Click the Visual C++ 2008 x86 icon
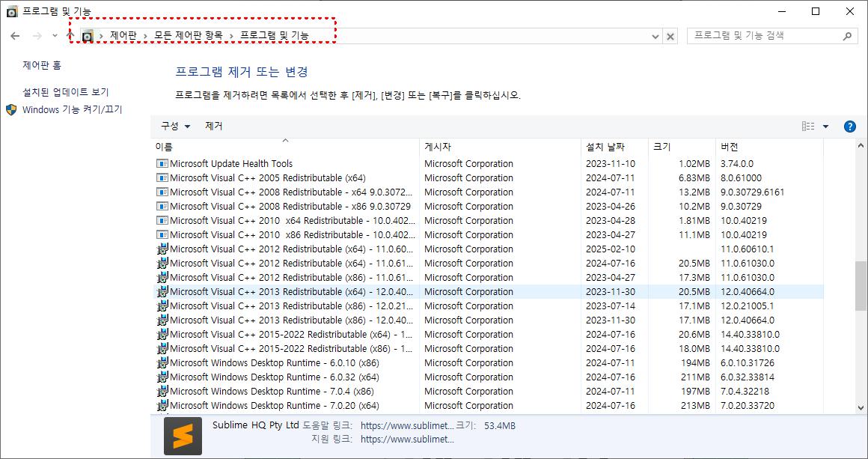This screenshot has height=459, width=868. point(162,206)
